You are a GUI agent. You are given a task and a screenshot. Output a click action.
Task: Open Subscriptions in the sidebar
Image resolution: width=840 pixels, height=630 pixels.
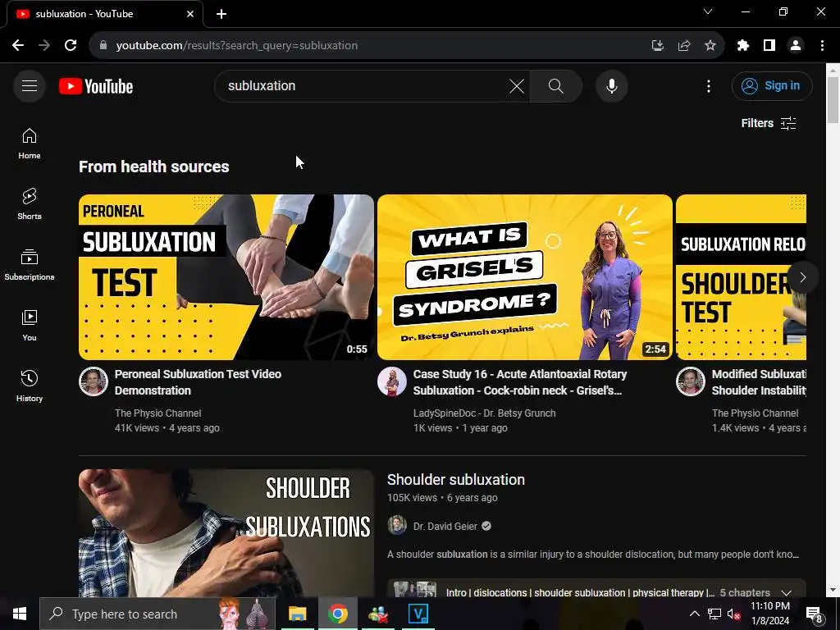[x=30, y=265]
